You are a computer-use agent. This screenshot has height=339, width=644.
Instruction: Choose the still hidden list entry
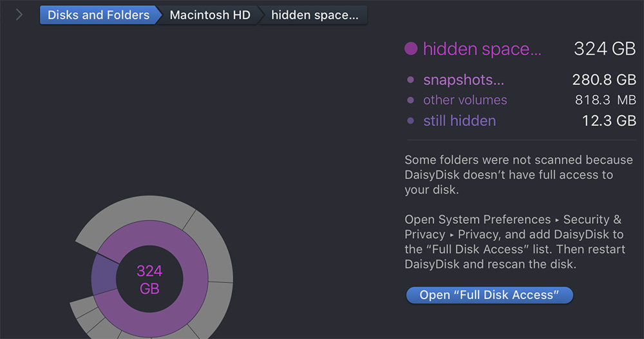click(x=459, y=120)
